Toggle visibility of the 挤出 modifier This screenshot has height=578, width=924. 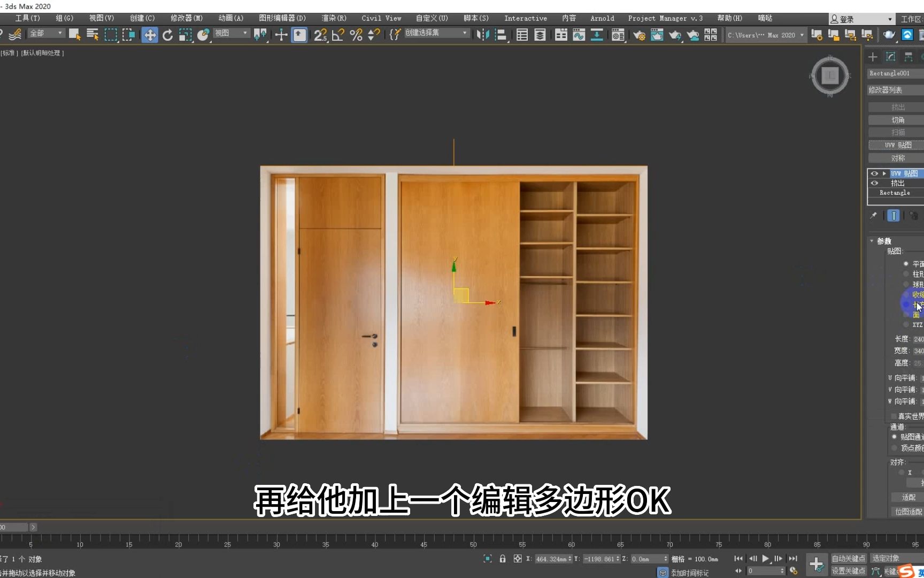point(874,183)
